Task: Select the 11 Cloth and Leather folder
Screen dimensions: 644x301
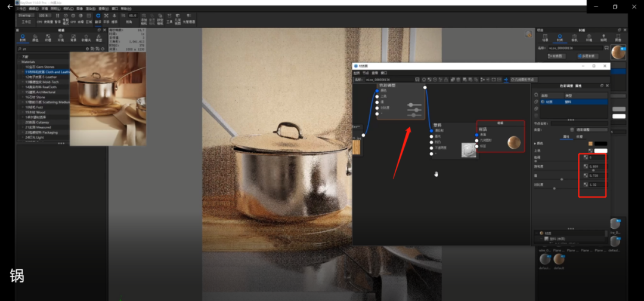Action: (48, 72)
